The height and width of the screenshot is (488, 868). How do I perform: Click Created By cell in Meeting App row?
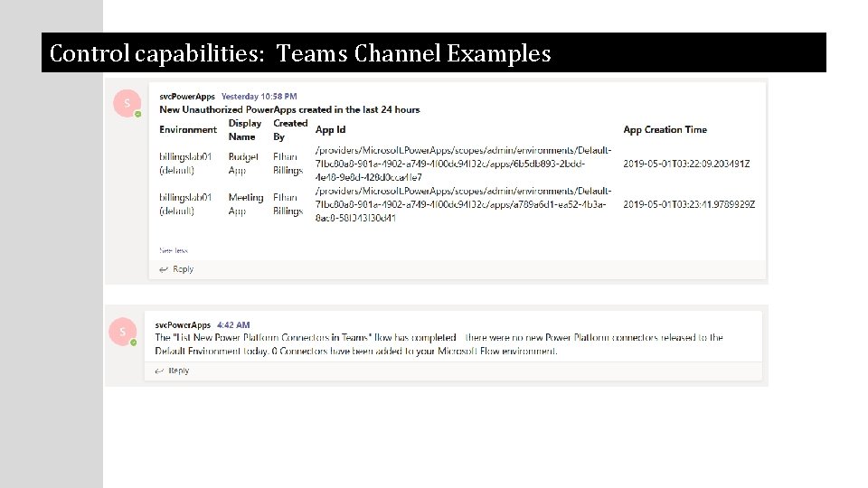pyautogui.click(x=288, y=204)
